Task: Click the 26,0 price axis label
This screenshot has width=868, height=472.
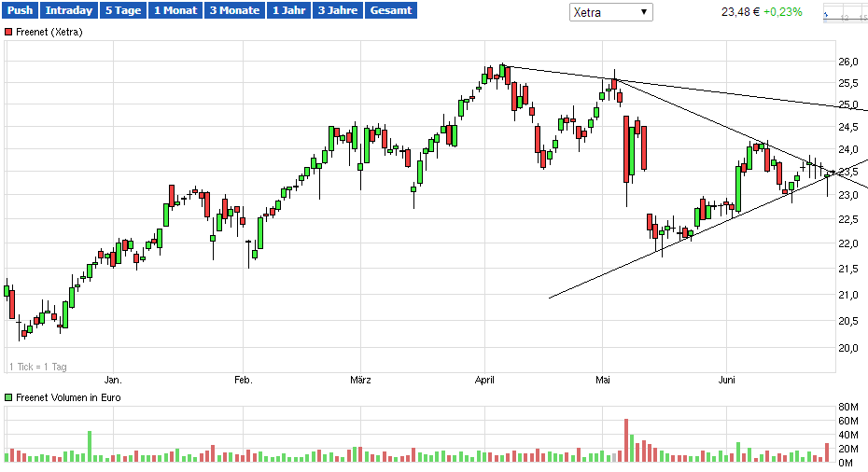Action: pos(847,62)
